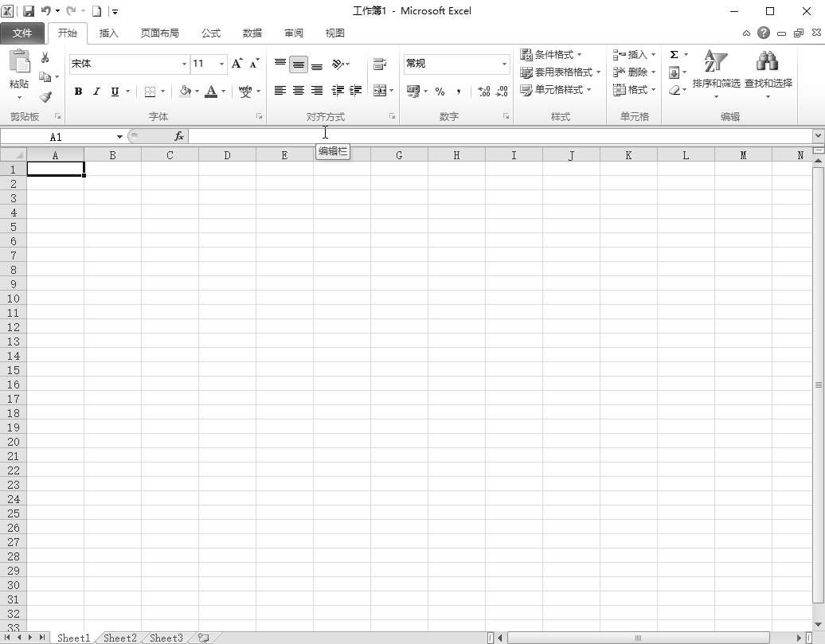Open the 文件 File tab
The height and width of the screenshot is (644, 825).
(x=22, y=33)
